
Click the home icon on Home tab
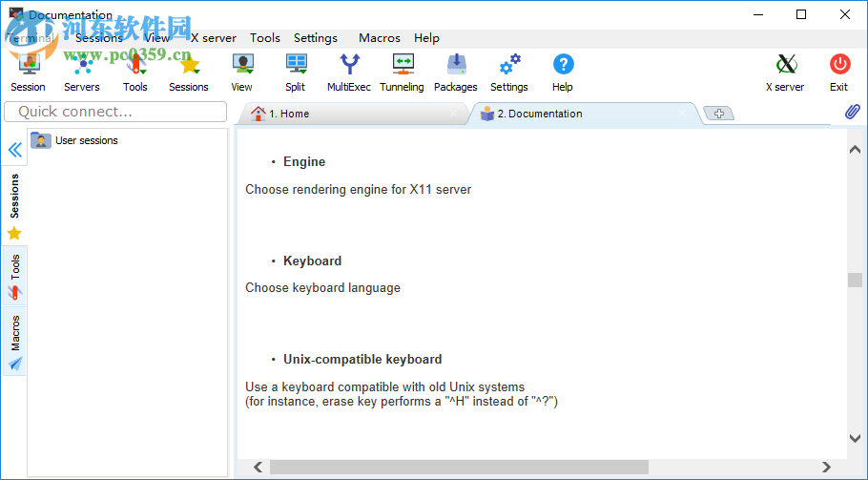(x=258, y=114)
